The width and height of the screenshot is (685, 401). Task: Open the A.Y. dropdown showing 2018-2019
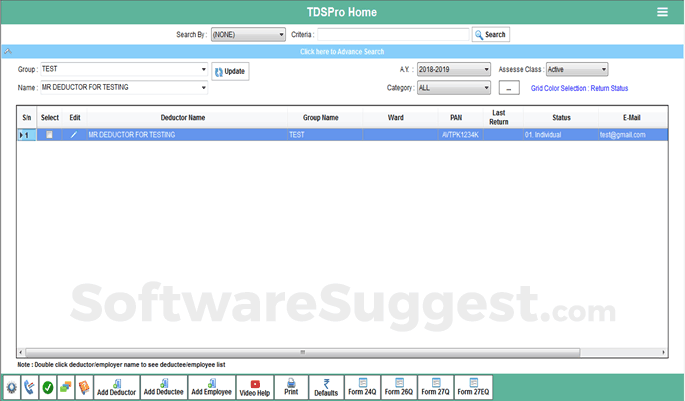point(453,69)
